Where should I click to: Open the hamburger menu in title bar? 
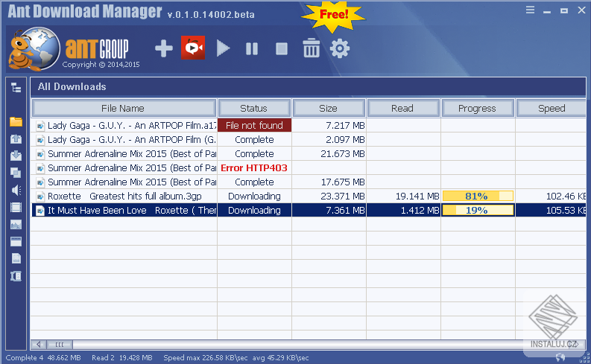[x=530, y=10]
